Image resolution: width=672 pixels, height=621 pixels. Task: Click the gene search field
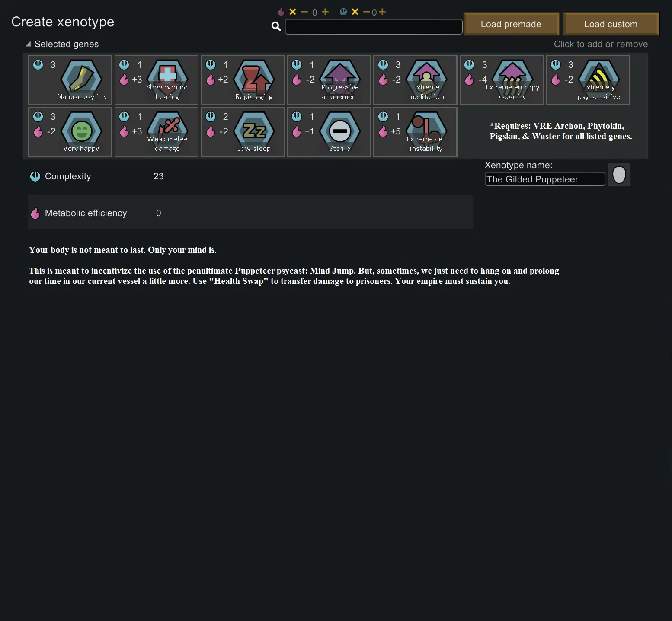pyautogui.click(x=374, y=27)
